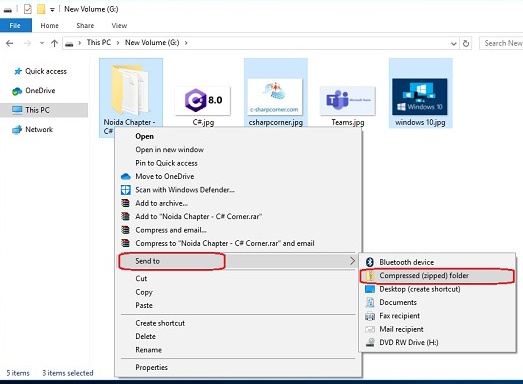The width and height of the screenshot is (523, 384).
Task: Click the New Folder quick access toolbar icon
Action: tap(41, 9)
